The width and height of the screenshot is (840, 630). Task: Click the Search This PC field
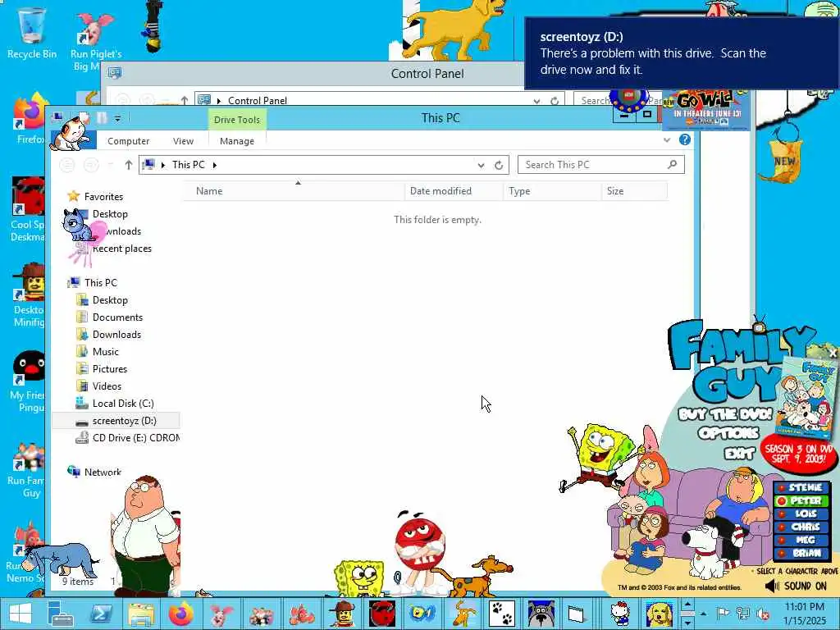pyautogui.click(x=601, y=164)
